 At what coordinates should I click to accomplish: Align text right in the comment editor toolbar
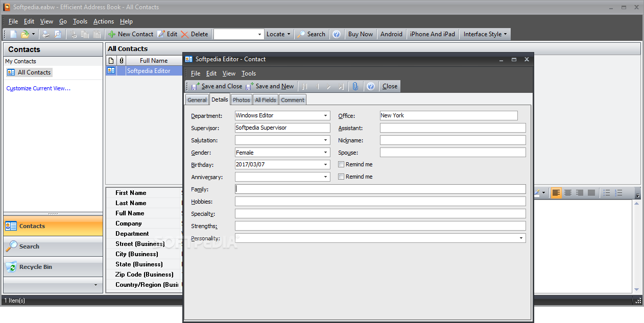coord(580,193)
